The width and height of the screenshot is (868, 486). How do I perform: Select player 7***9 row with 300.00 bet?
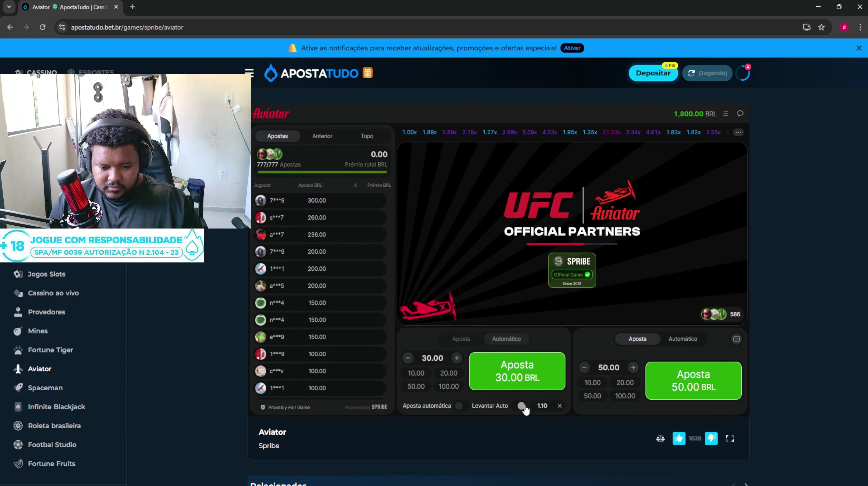pos(320,200)
